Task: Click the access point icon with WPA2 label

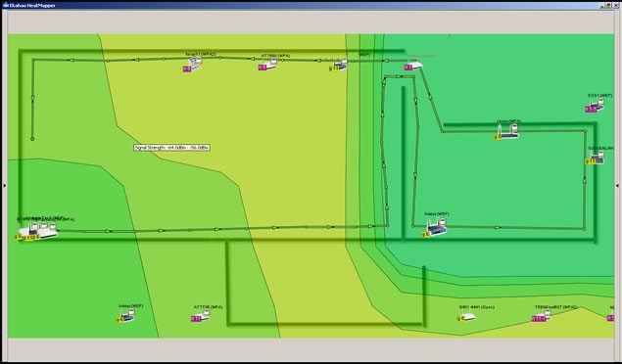Action: pos(193,65)
